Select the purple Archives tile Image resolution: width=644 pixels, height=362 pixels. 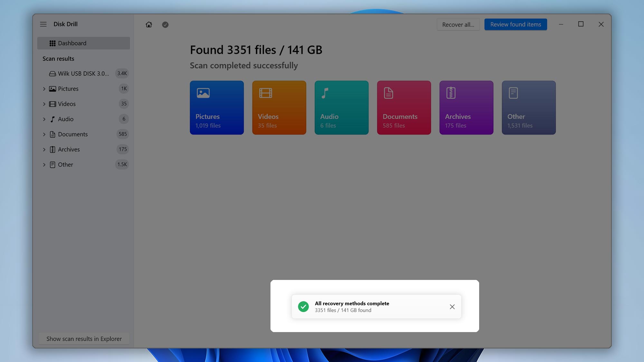point(466,107)
